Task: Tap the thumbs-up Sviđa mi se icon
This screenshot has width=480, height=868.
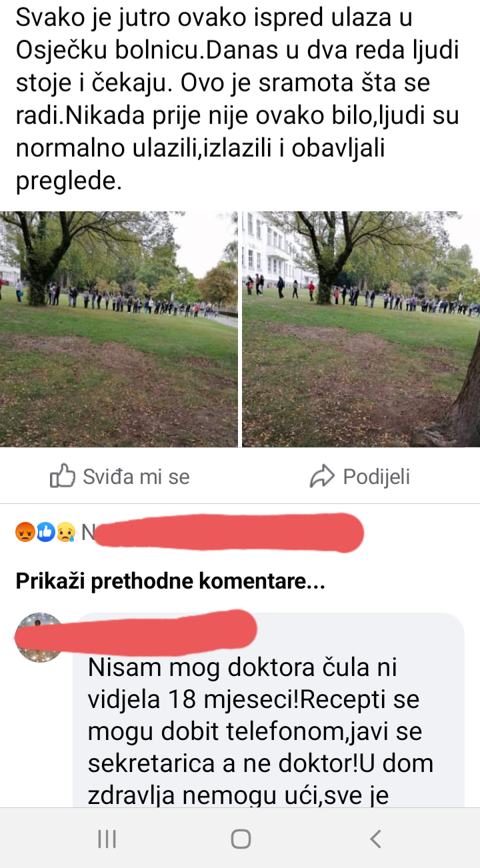Action: coord(62,476)
